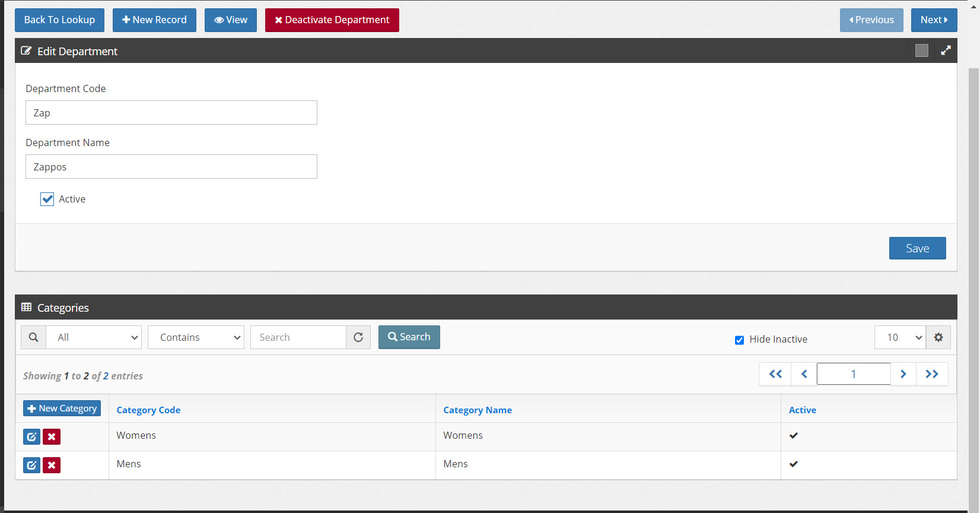Focus the Department Code field
The width and height of the screenshot is (980, 513).
(x=171, y=113)
